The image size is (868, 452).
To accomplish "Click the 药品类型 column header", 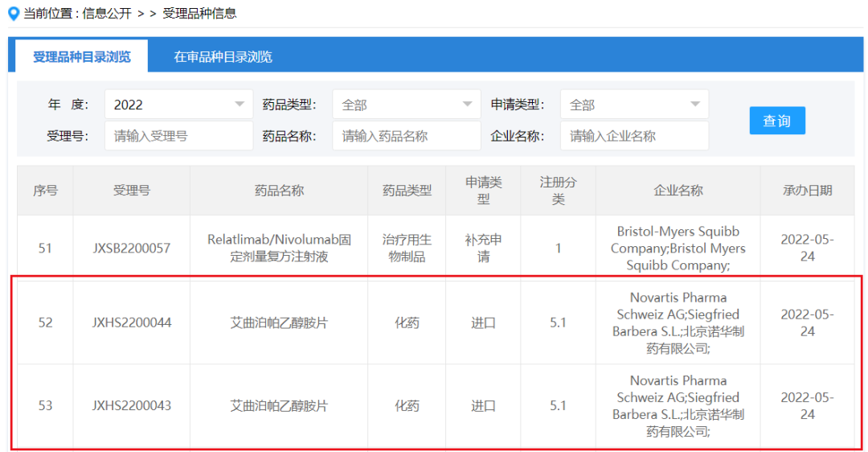I will click(407, 191).
